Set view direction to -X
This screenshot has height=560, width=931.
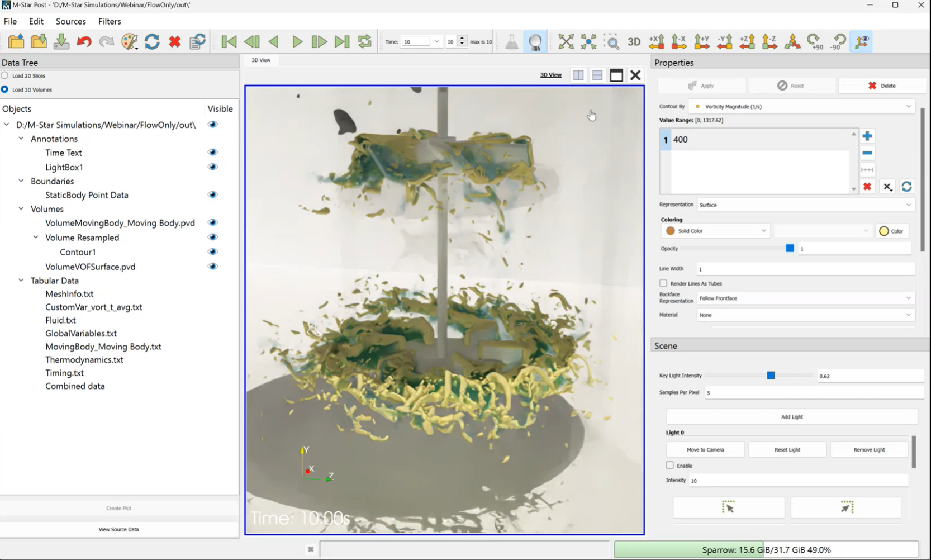tap(679, 41)
